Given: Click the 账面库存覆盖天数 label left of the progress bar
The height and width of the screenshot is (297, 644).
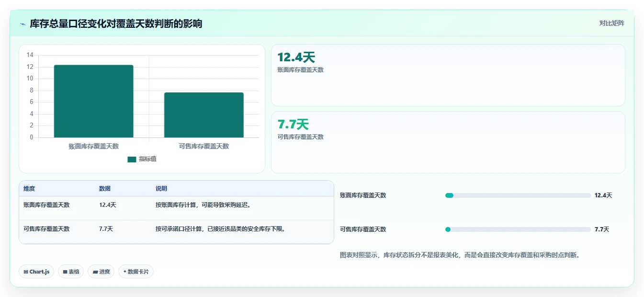Looking at the screenshot, I should tap(363, 195).
